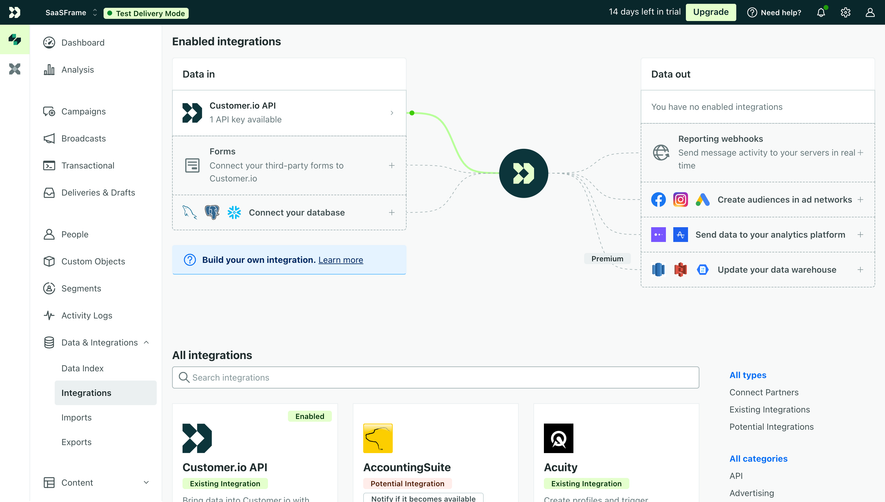Click the central Customer.io hub icon

pos(523,173)
